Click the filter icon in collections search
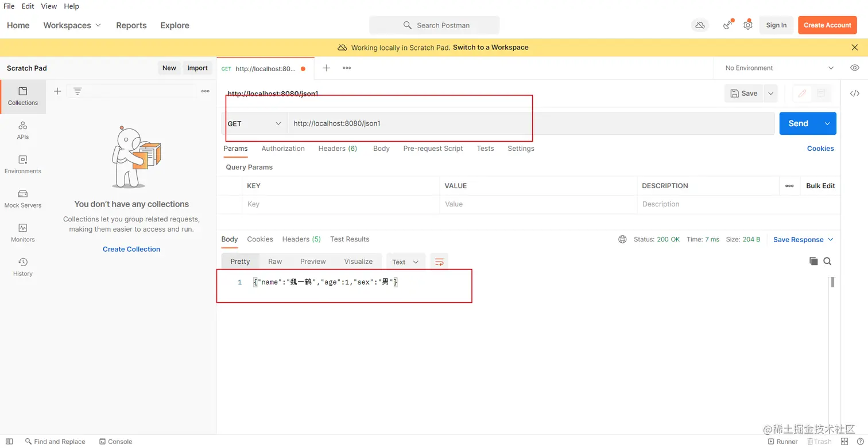The height and width of the screenshot is (448, 868). tap(77, 91)
